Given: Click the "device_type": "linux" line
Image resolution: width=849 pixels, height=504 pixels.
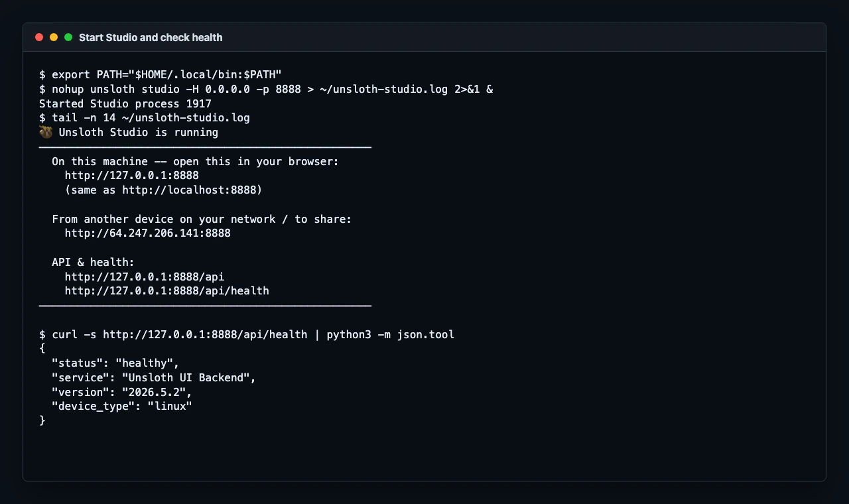Looking at the screenshot, I should [x=122, y=407].
